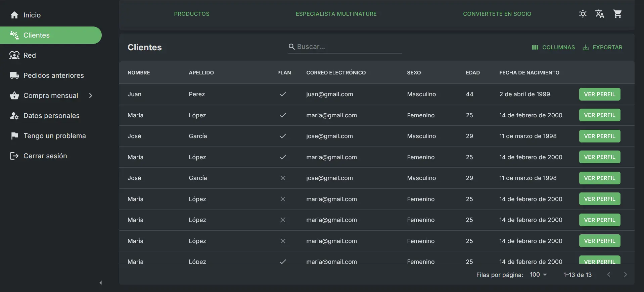Image resolution: width=644 pixels, height=292 pixels.
Task: Expand the Compra mensual submenu chevron
Action: click(91, 96)
